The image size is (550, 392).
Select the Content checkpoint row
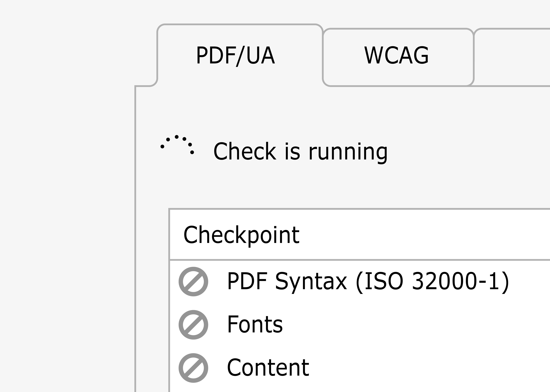360,368
